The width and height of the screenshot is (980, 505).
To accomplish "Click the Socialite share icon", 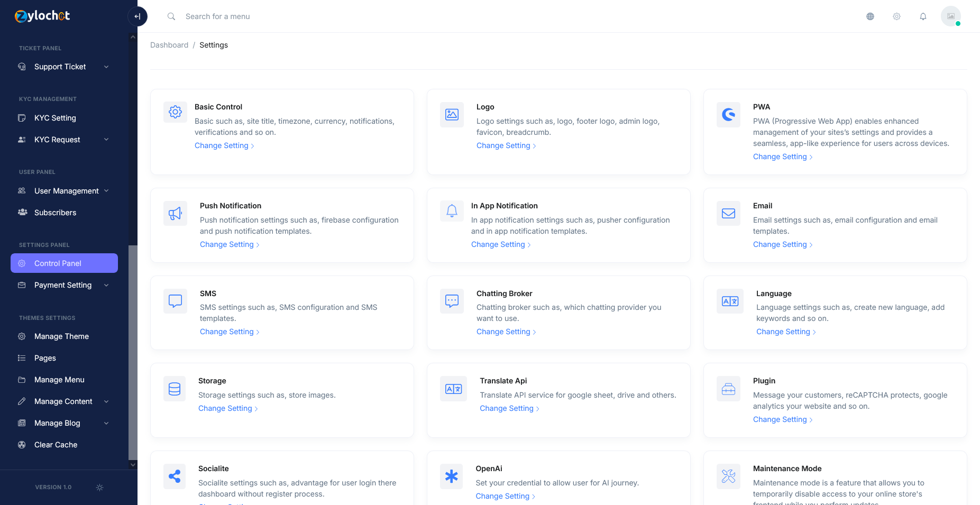I will click(175, 476).
